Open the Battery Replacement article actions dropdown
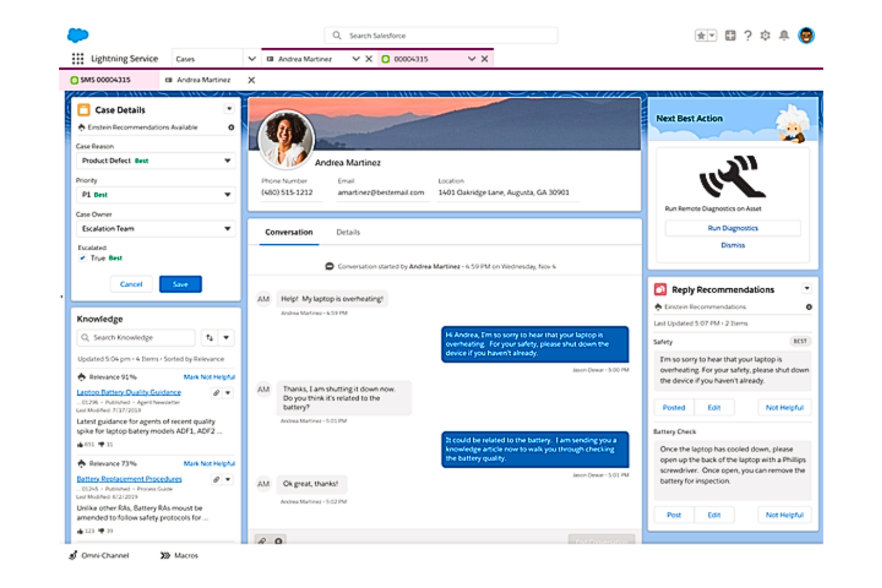Screen dimensions: 882x588 [228, 480]
